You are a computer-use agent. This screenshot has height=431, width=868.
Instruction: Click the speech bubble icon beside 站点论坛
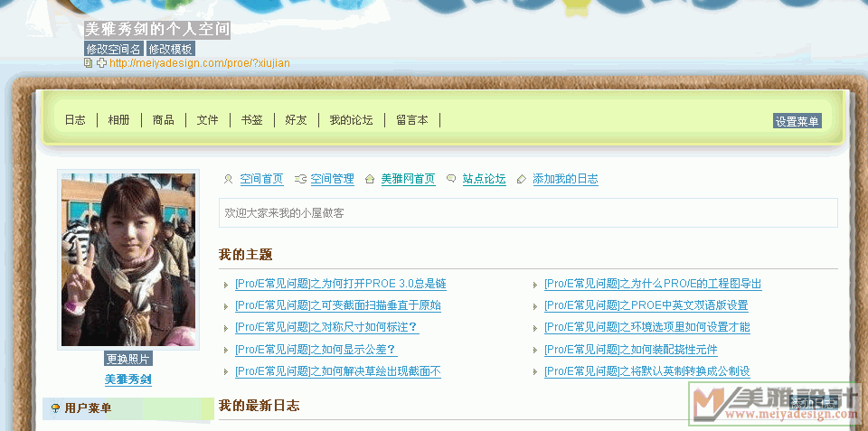tap(451, 179)
